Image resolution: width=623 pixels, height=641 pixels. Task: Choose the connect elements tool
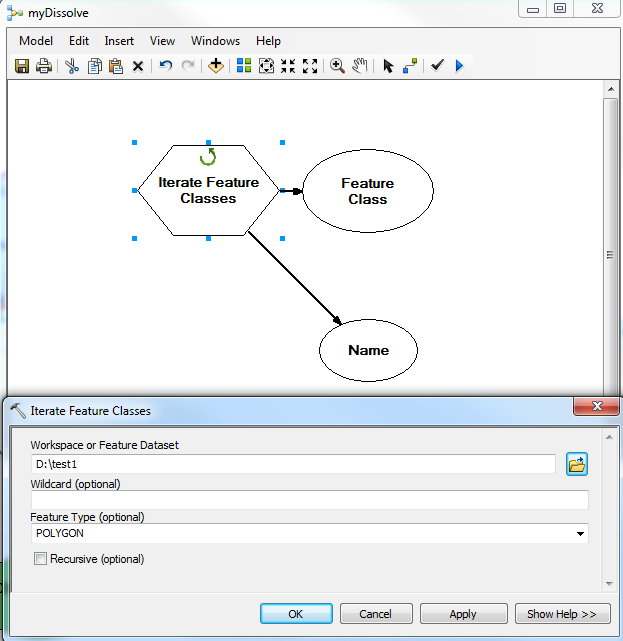pyautogui.click(x=410, y=66)
